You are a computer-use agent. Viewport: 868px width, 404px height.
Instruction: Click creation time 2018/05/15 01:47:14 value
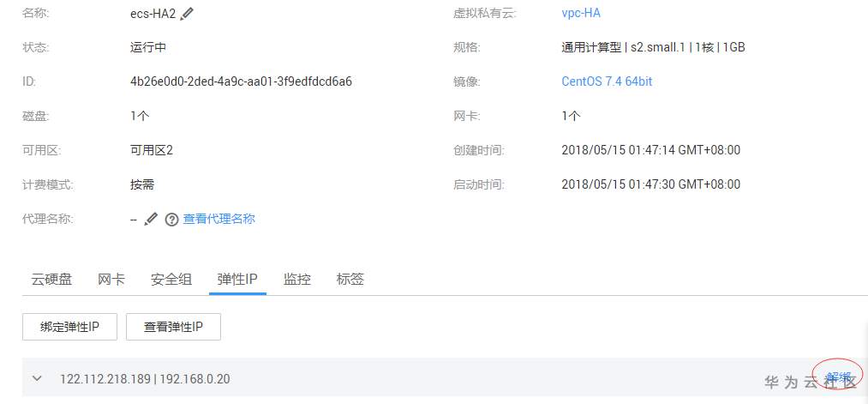coord(651,150)
